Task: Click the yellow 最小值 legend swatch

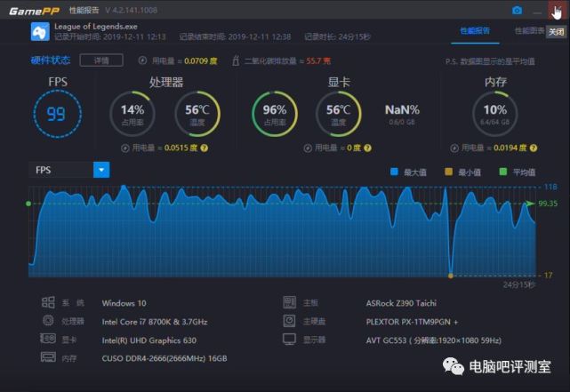Action: tap(448, 172)
